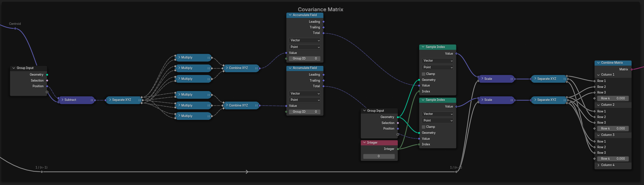Image resolution: width=644 pixels, height=185 pixels.
Task: Click Total output socket of lower Accumulate Field
Action: 323,86
